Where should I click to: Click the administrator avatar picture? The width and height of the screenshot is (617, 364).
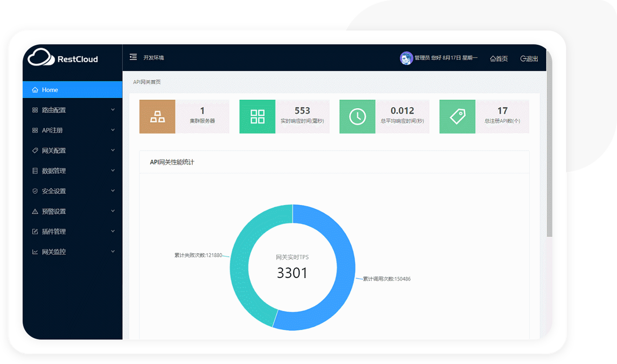[406, 58]
